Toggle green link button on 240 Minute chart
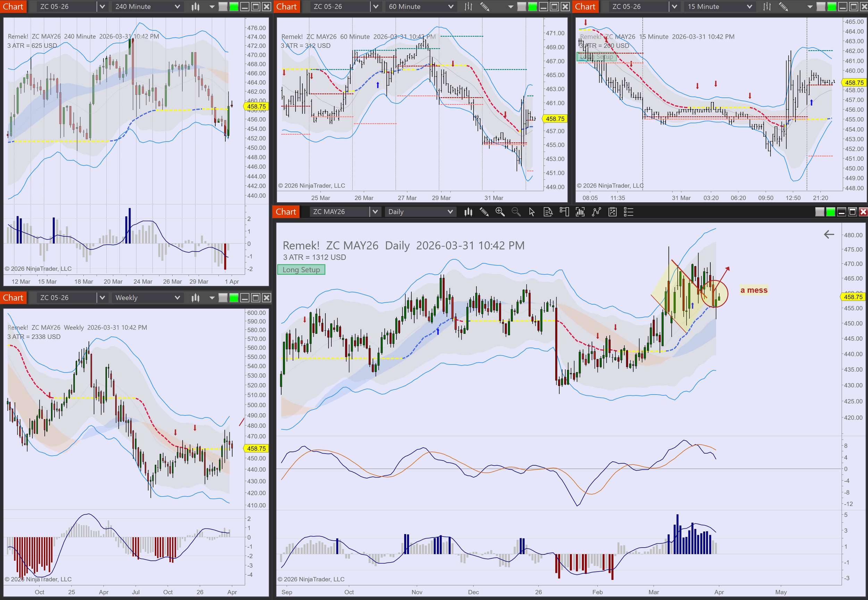Image resolution: width=868 pixels, height=600 pixels. pos(234,6)
